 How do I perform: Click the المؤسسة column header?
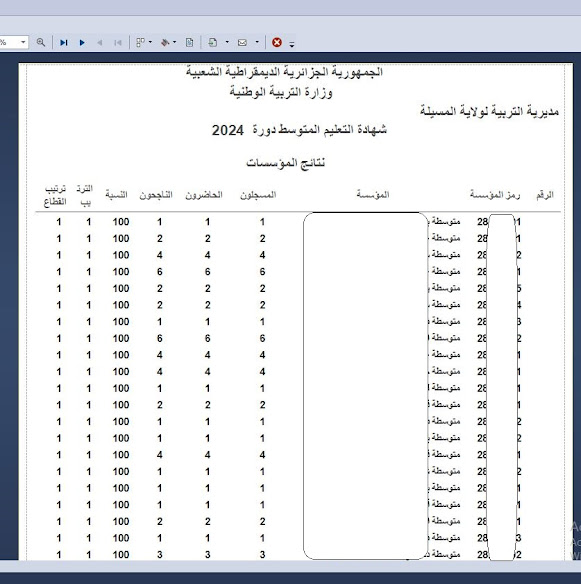tap(373, 194)
